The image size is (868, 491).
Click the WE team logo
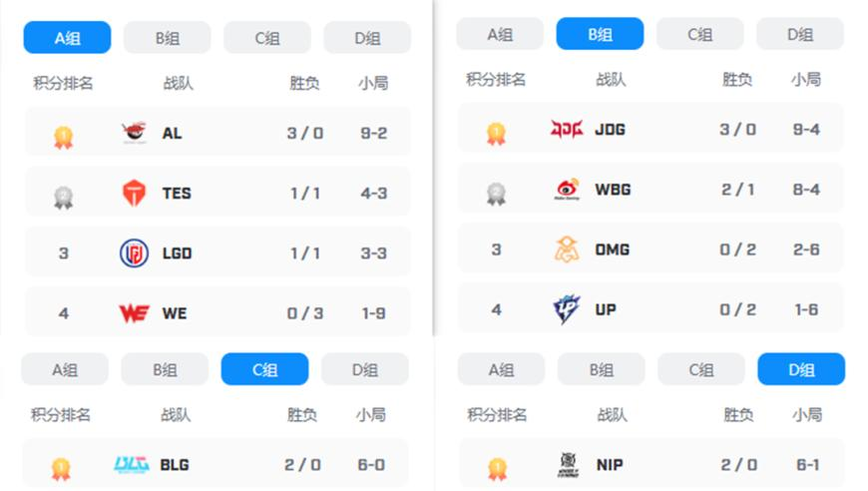point(134,313)
